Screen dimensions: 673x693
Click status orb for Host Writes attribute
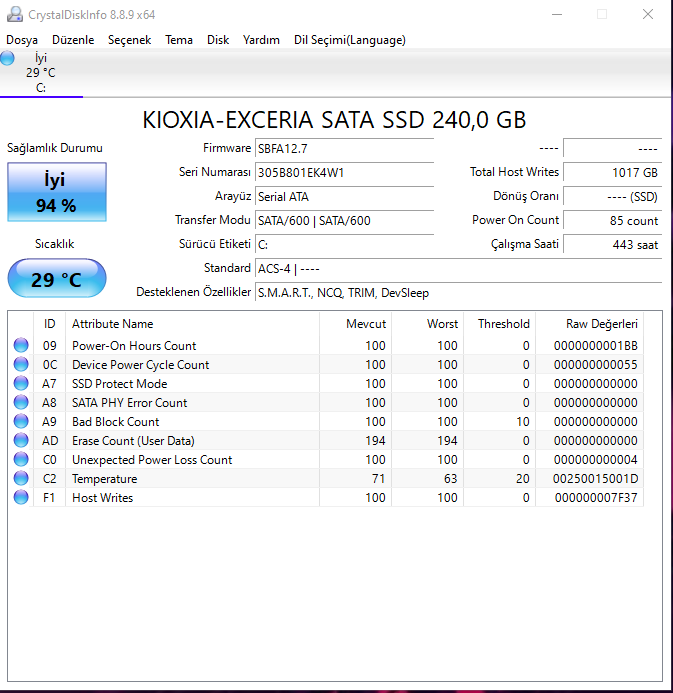[x=21, y=497]
